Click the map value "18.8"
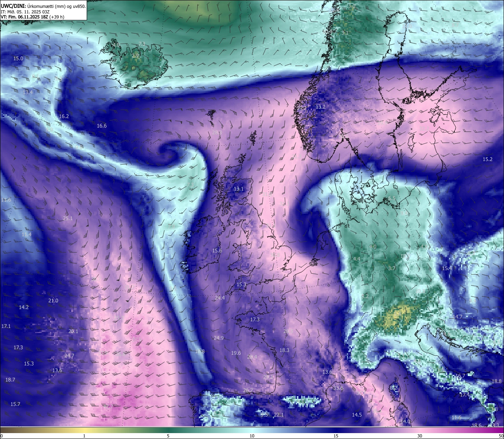 tap(497, 381)
